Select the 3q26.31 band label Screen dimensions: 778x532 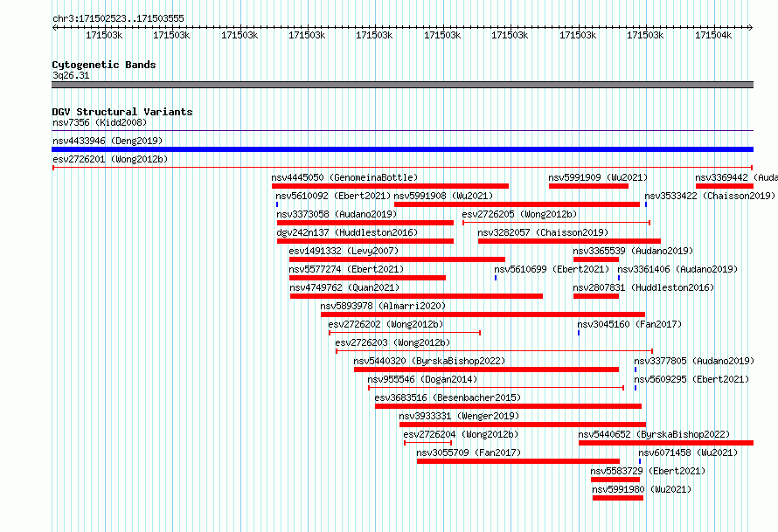pos(71,75)
